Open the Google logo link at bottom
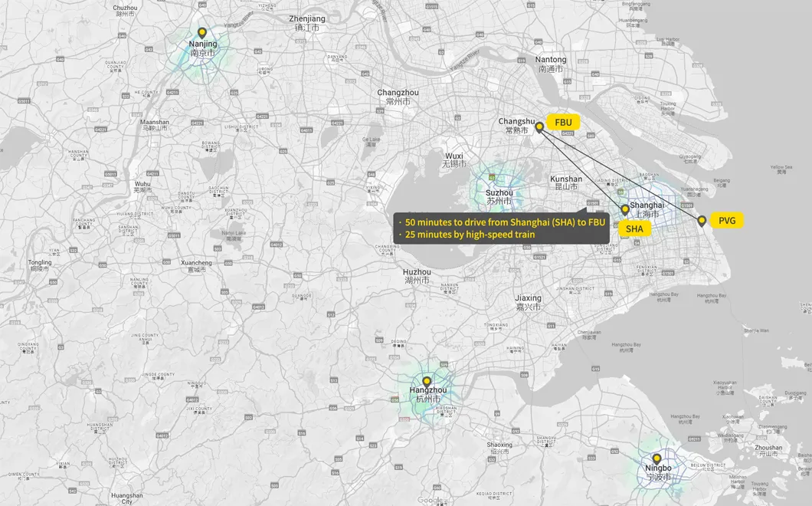The height and width of the screenshot is (506, 812). 431,500
